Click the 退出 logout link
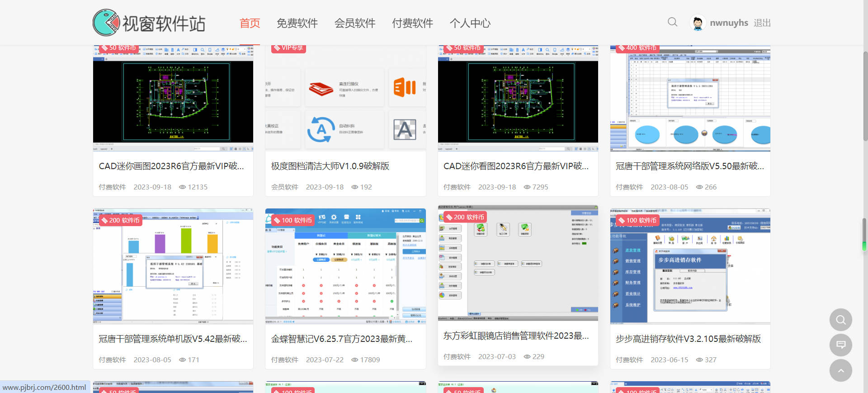Screen dimensions: 868x393 click(762, 23)
